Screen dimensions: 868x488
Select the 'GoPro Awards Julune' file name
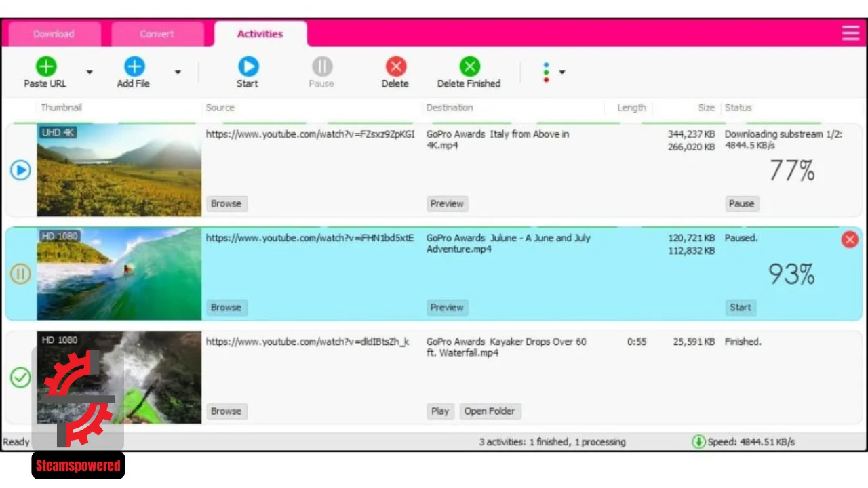coord(509,243)
